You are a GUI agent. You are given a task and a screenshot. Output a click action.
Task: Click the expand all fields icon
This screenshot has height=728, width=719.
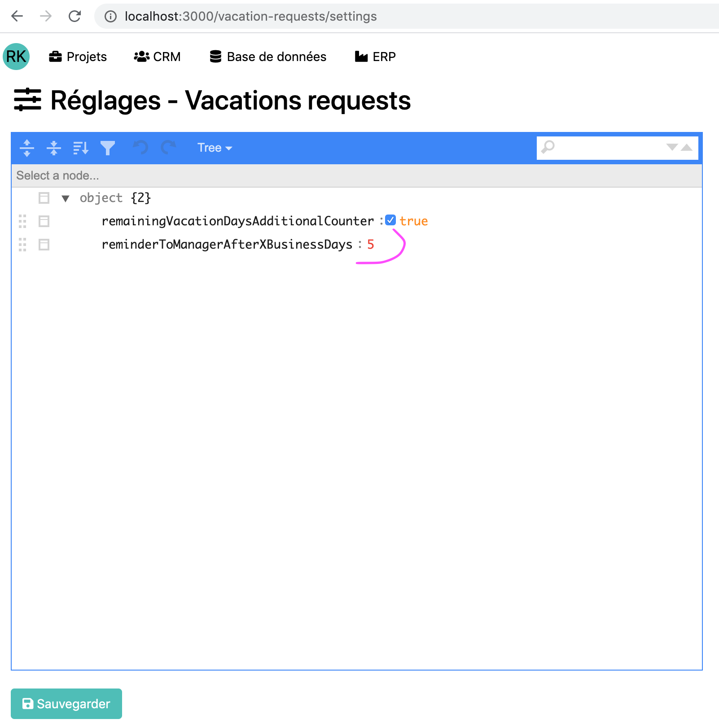pyautogui.click(x=27, y=148)
